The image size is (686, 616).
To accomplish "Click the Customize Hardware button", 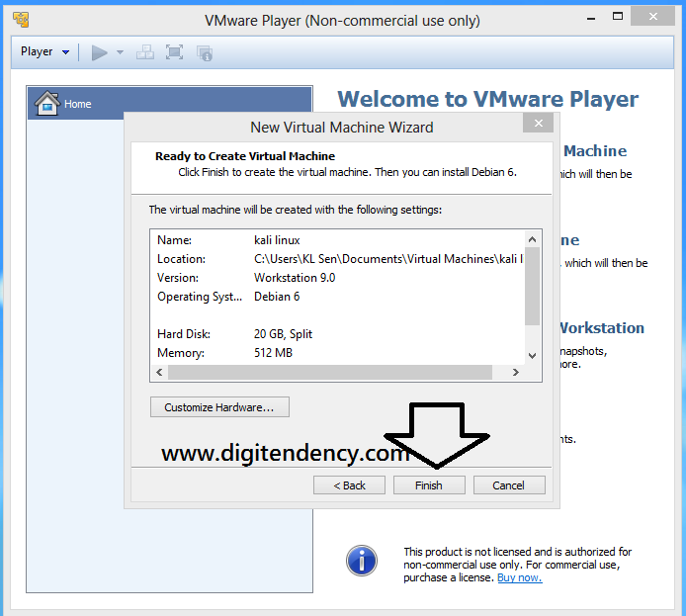I will coord(219,406).
